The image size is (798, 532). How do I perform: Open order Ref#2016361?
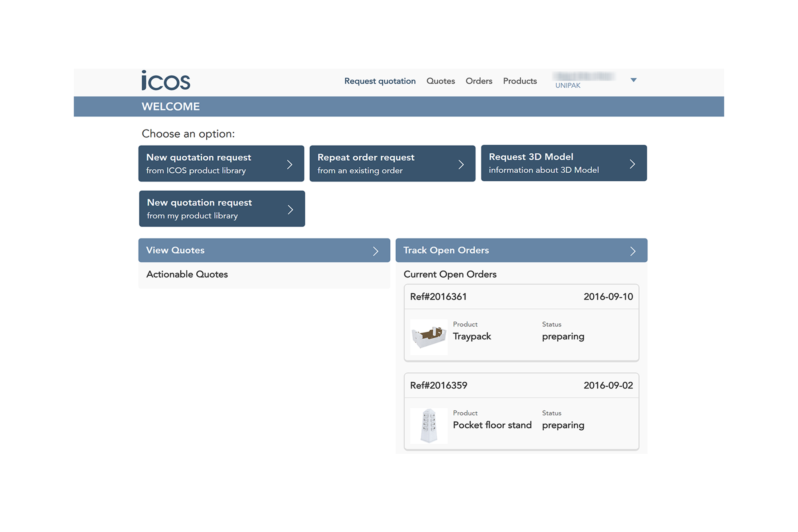tap(438, 297)
